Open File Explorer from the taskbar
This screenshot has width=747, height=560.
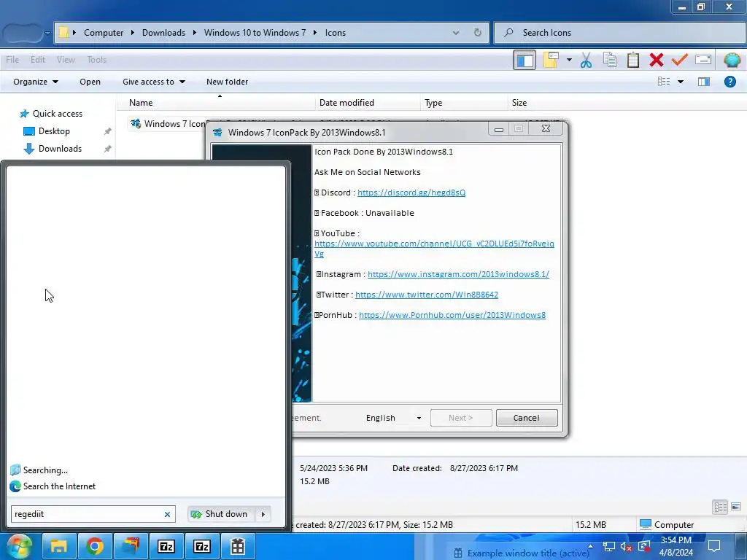(59, 546)
